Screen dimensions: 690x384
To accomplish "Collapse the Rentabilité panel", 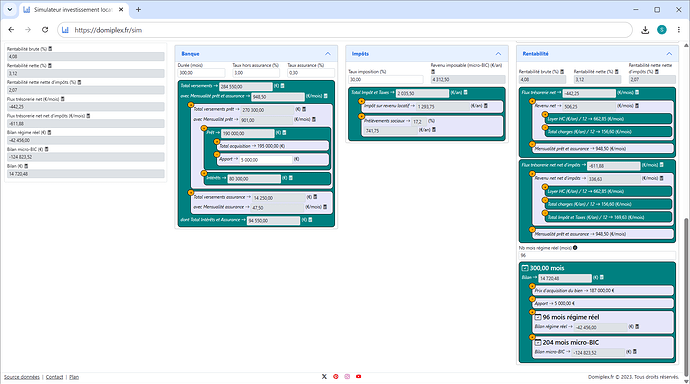I will click(x=669, y=54).
